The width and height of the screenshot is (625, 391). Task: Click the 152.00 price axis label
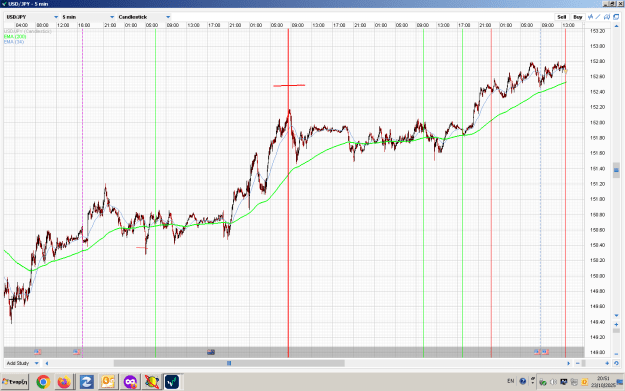coord(597,123)
